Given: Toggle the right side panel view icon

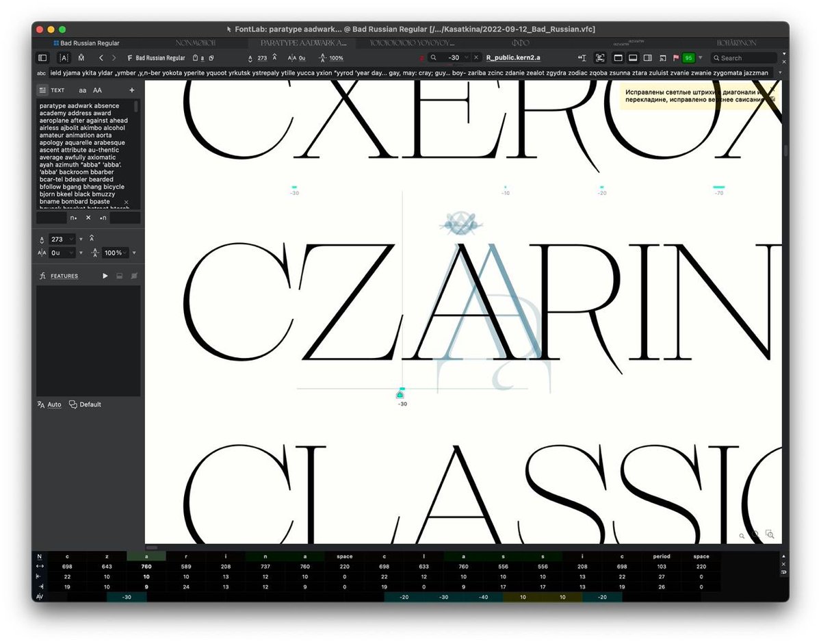Looking at the screenshot, I should tap(647, 58).
